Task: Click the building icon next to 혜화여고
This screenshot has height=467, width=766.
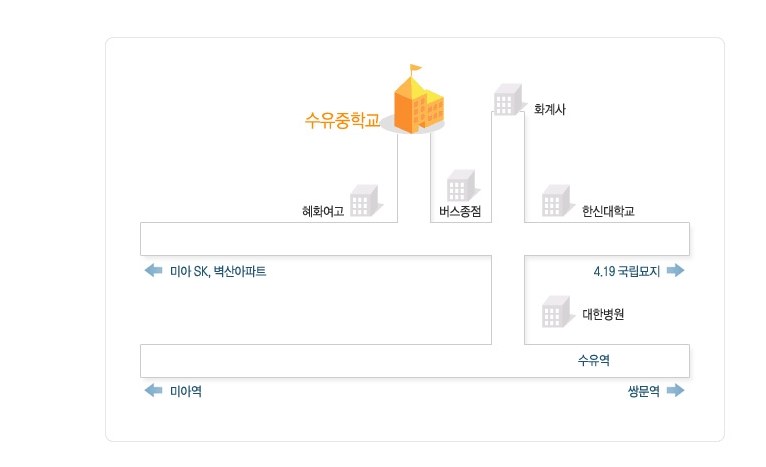Action: [x=366, y=200]
